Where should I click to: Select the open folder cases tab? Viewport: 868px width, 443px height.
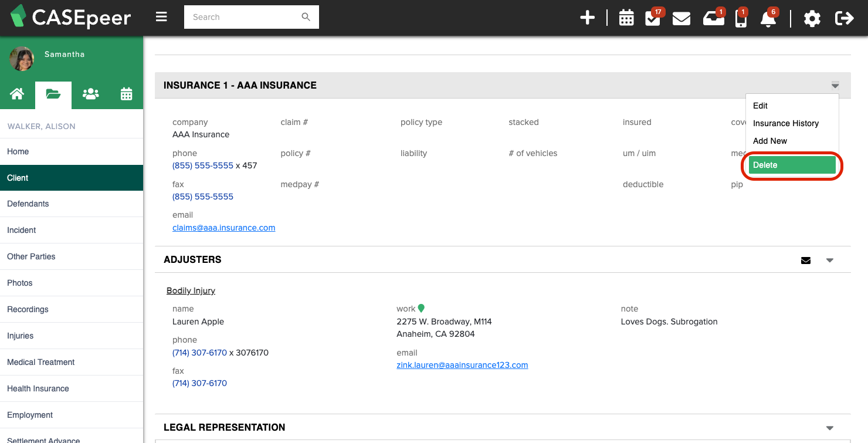(53, 94)
